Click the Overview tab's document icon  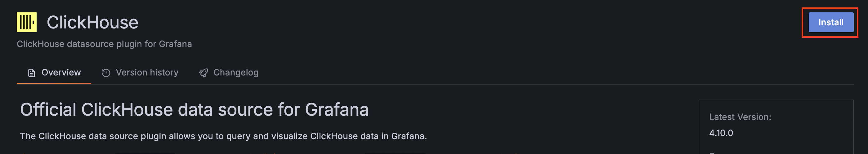(31, 73)
